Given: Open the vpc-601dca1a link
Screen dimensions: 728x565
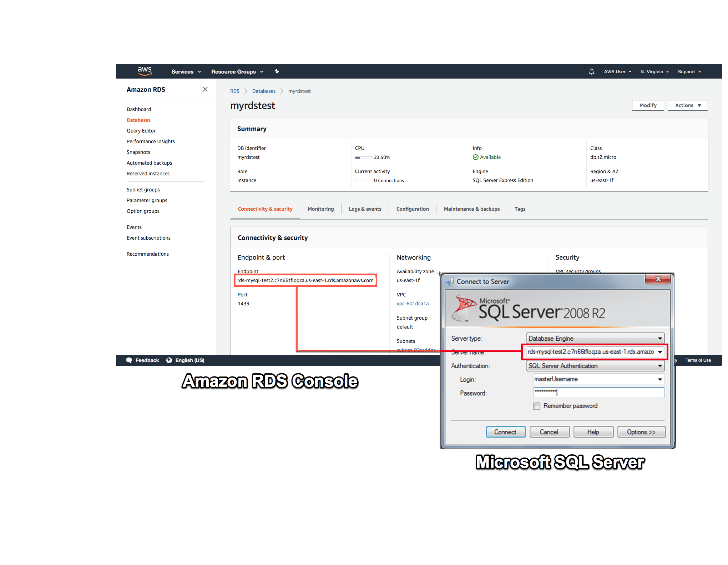Looking at the screenshot, I should 413,304.
